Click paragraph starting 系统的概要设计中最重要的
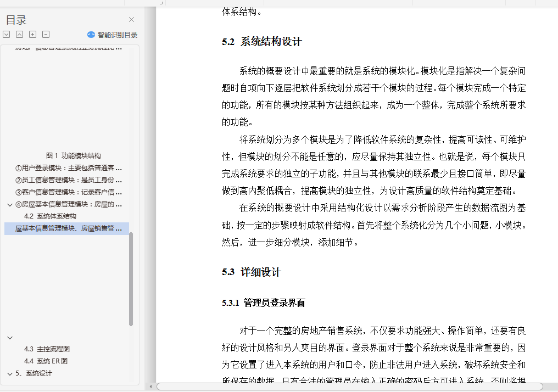558x392 pixels. pyautogui.click(x=373, y=97)
